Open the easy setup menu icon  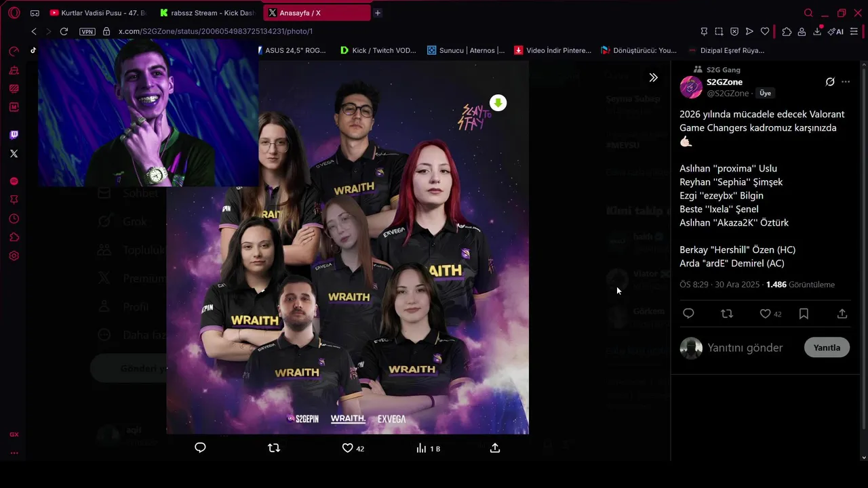(854, 31)
